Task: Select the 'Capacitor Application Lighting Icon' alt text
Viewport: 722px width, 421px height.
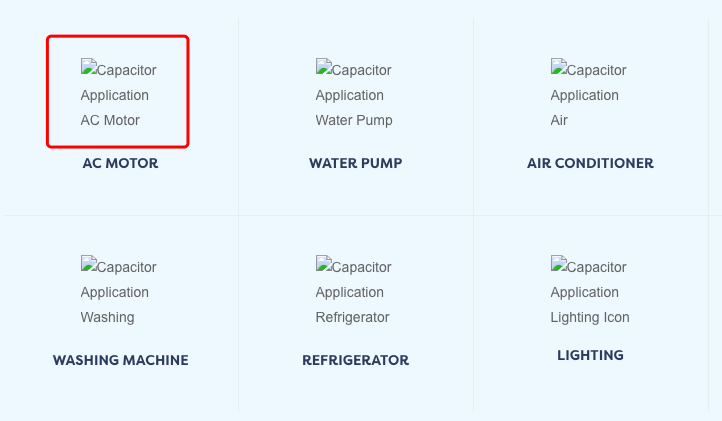Action: tap(590, 291)
